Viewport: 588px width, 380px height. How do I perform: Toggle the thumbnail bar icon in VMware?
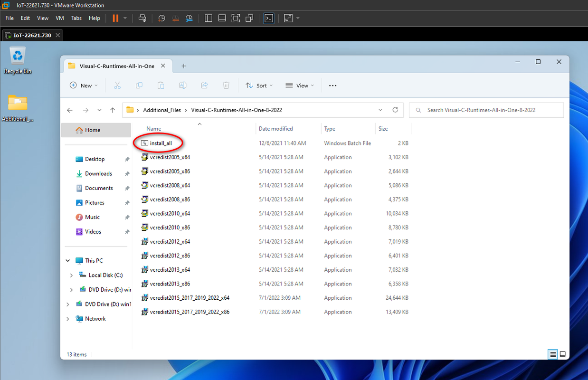[x=222, y=18]
